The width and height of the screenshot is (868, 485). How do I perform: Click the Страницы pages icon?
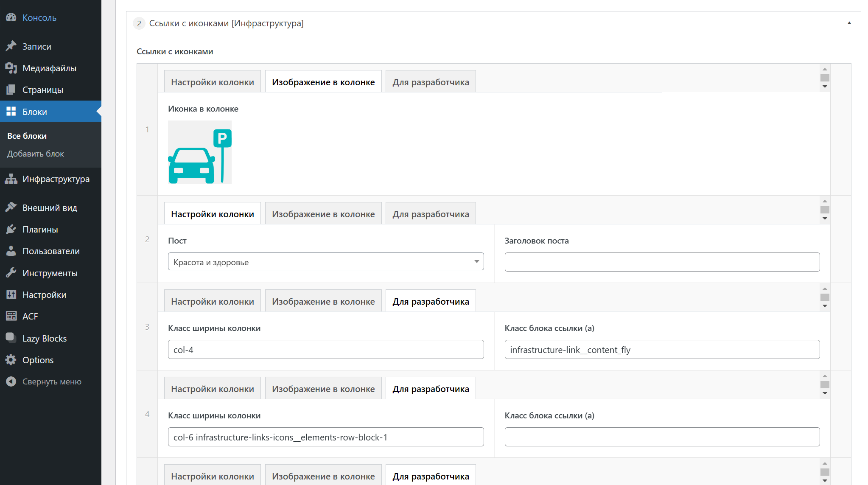tap(11, 90)
